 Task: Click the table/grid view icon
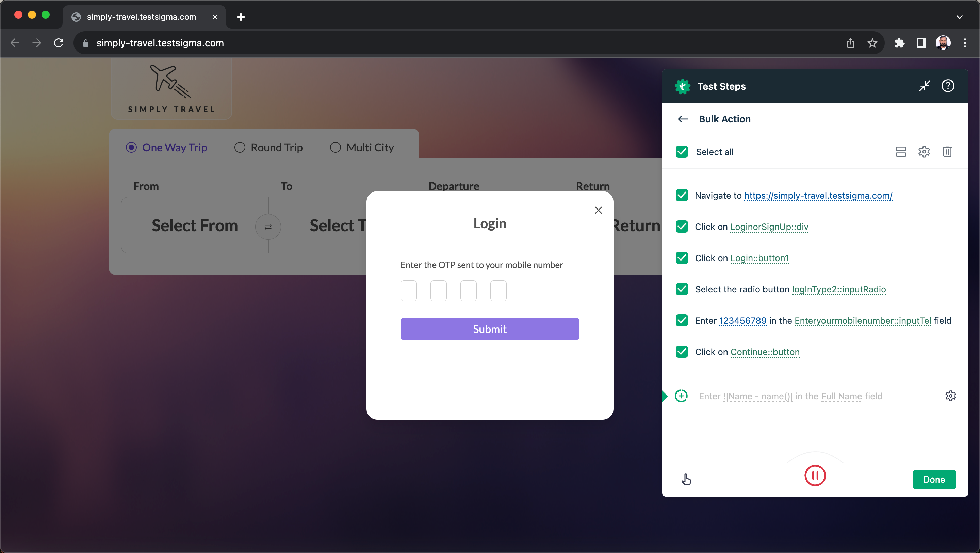pos(900,151)
